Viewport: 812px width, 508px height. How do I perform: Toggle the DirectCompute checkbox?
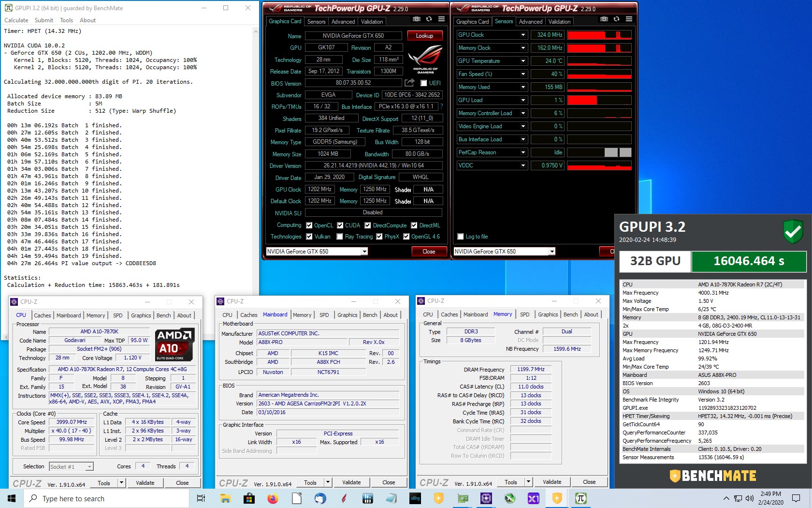tap(368, 225)
